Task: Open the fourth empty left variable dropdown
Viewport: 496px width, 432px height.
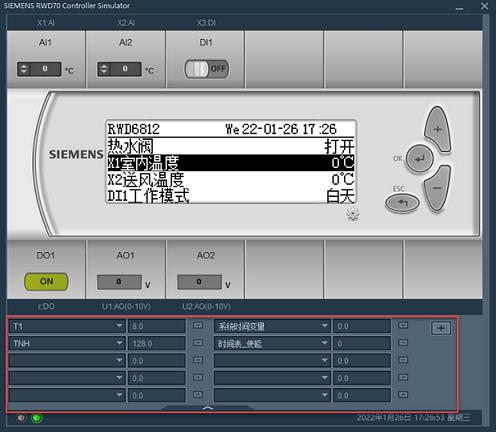Action: (67, 378)
